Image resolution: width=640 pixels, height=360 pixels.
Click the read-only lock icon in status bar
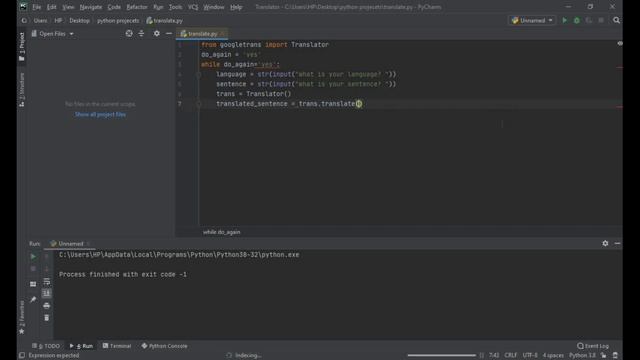(x=604, y=356)
